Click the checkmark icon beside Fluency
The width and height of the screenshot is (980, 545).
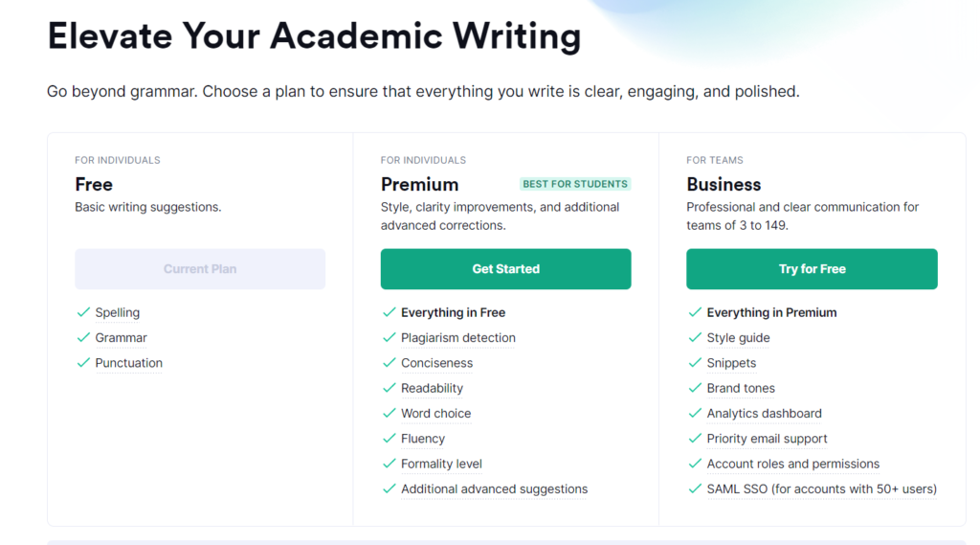coord(389,439)
